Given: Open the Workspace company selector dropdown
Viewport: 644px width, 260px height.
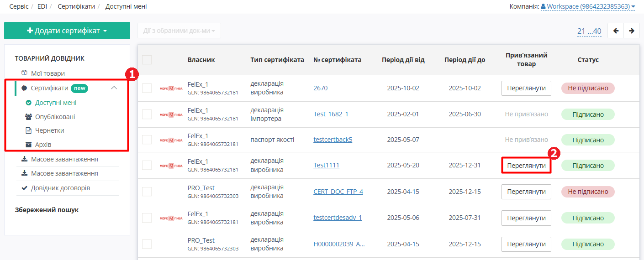Looking at the screenshot, I should [x=588, y=7].
